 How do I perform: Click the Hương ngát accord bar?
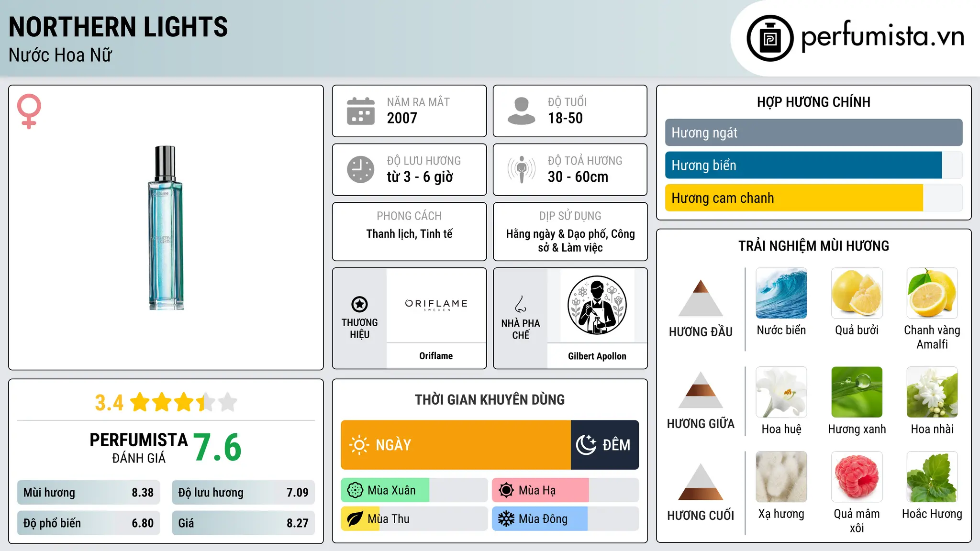pyautogui.click(x=813, y=132)
